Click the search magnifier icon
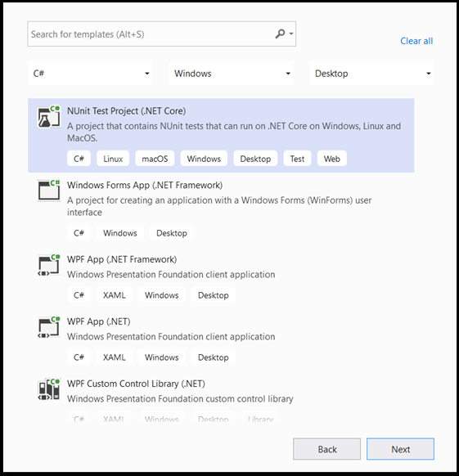 coord(280,34)
